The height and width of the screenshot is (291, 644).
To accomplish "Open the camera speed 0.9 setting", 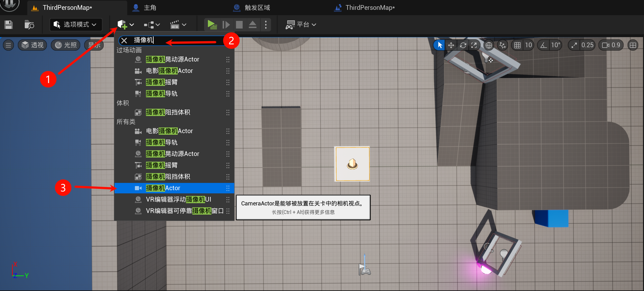I will tap(611, 45).
